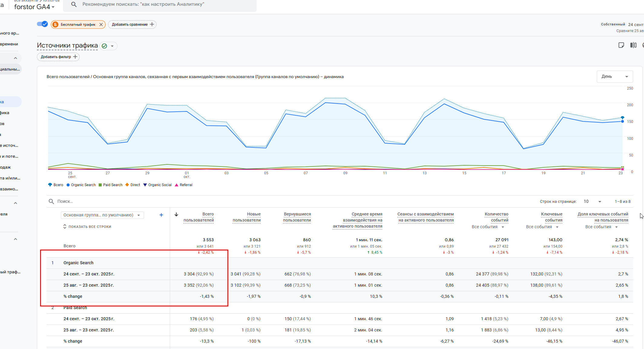This screenshot has width=644, height=349.
Task: Click the Direct legend color marker
Action: (x=127, y=185)
